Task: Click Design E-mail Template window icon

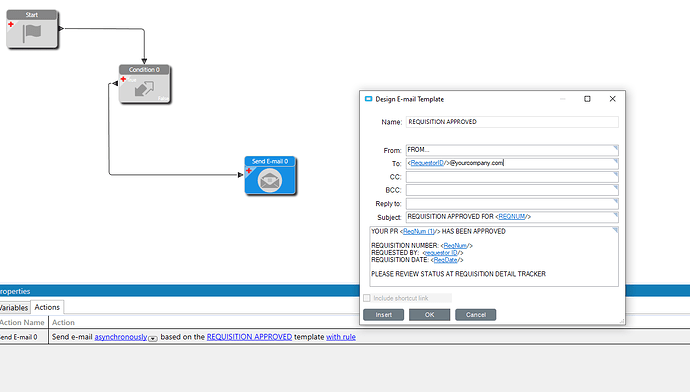Action: 369,99
